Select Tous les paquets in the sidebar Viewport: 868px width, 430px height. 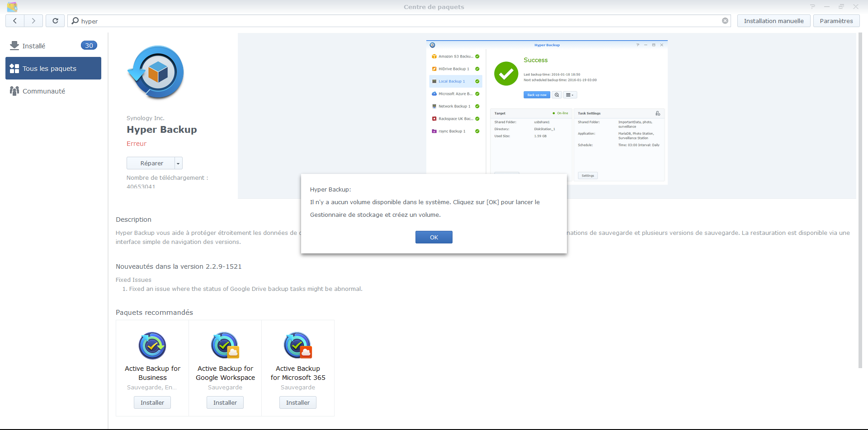53,68
